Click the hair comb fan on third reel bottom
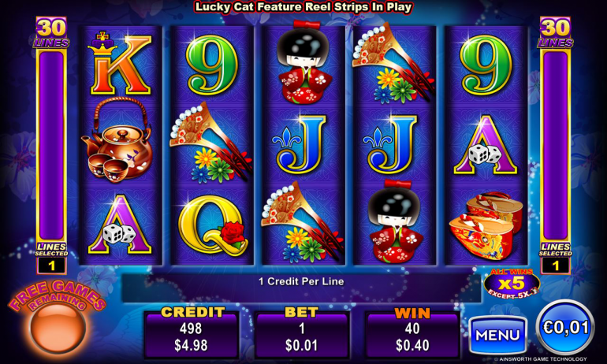Viewport: 607px width, 364px height. pyautogui.click(x=303, y=222)
